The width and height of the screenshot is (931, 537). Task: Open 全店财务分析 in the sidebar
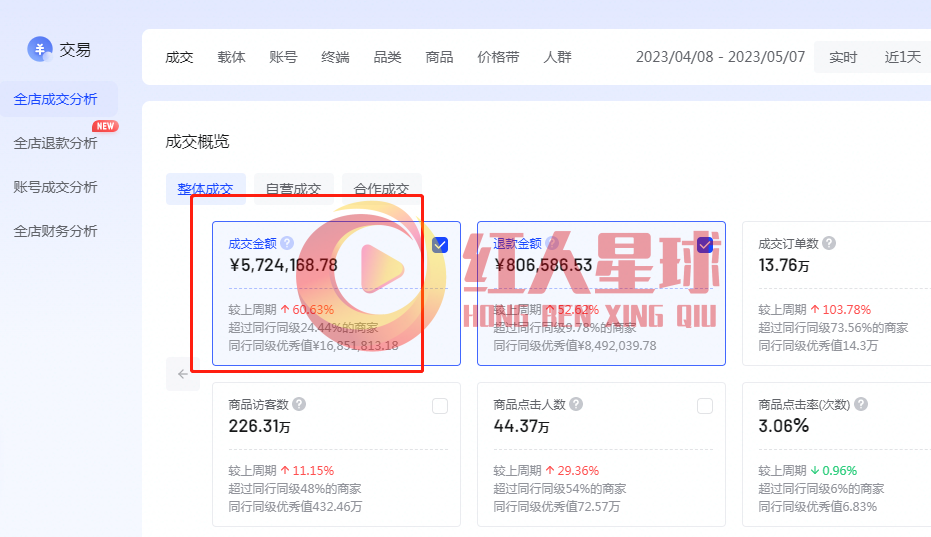coord(56,231)
